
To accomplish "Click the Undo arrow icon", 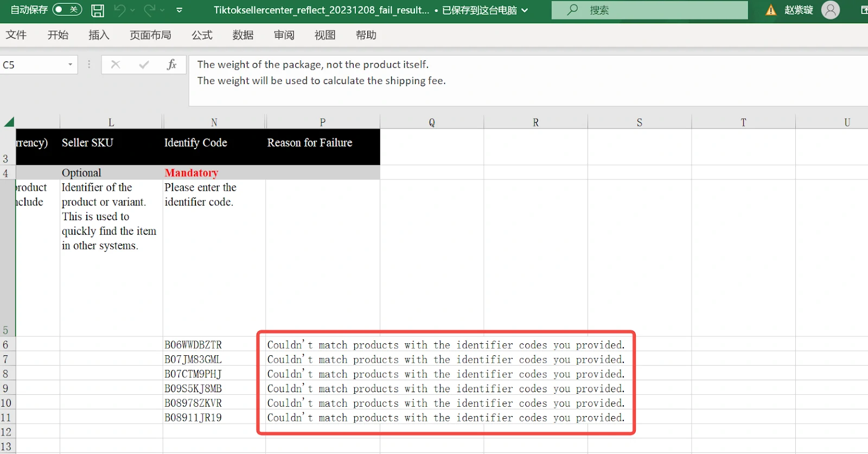I will (119, 10).
